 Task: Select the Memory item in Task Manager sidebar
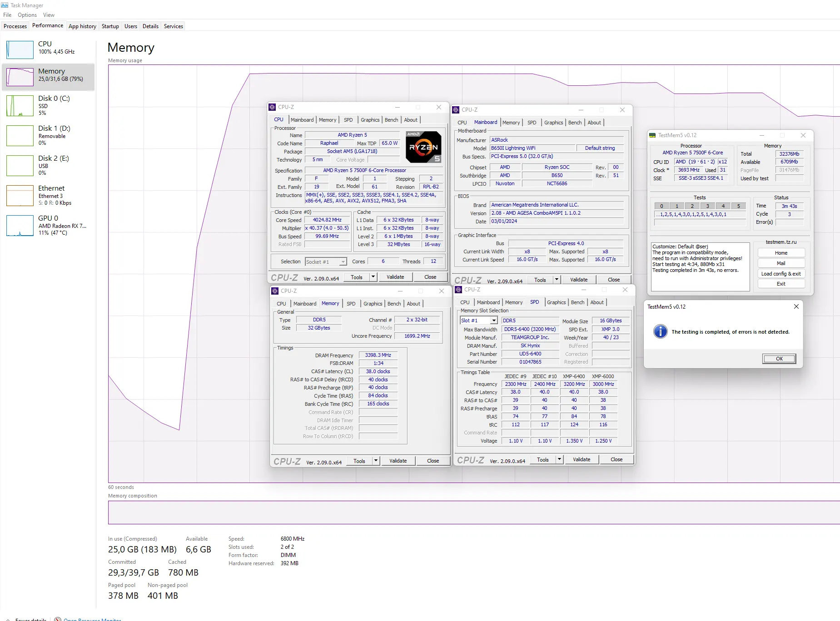tap(49, 77)
